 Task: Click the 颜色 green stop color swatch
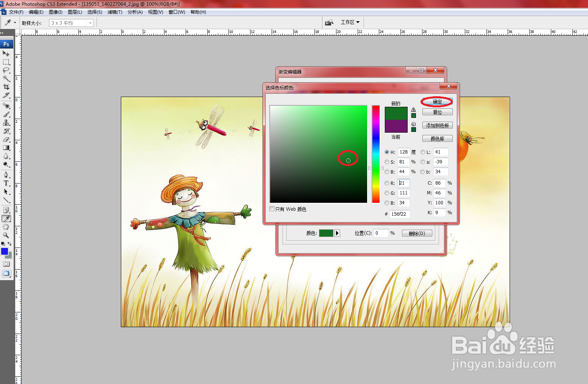coord(326,233)
